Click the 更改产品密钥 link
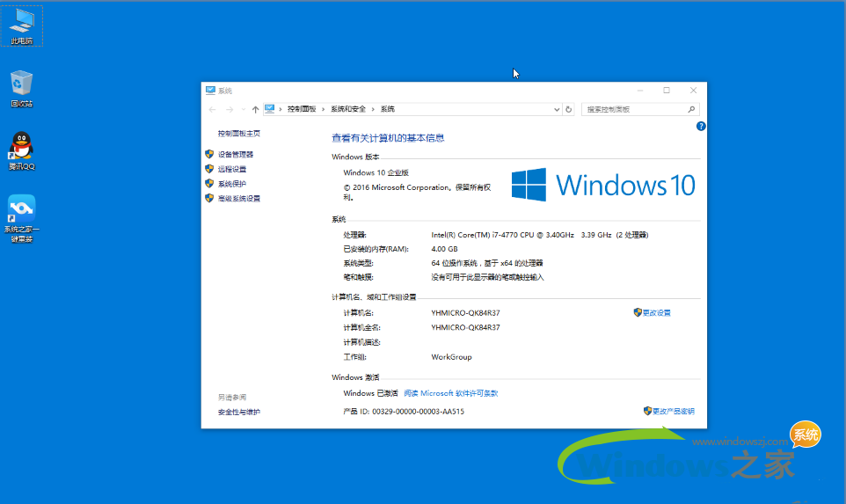This screenshot has width=846, height=504. [674, 411]
